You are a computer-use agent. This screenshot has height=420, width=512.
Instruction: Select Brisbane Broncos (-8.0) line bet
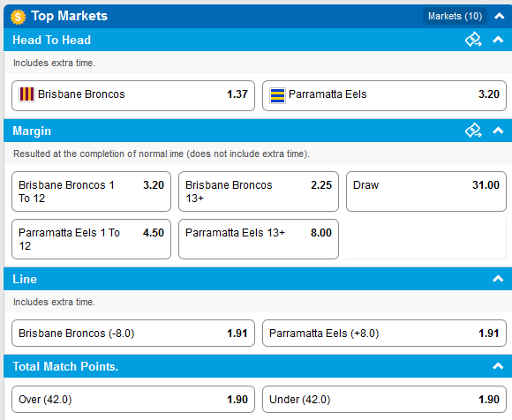(133, 334)
